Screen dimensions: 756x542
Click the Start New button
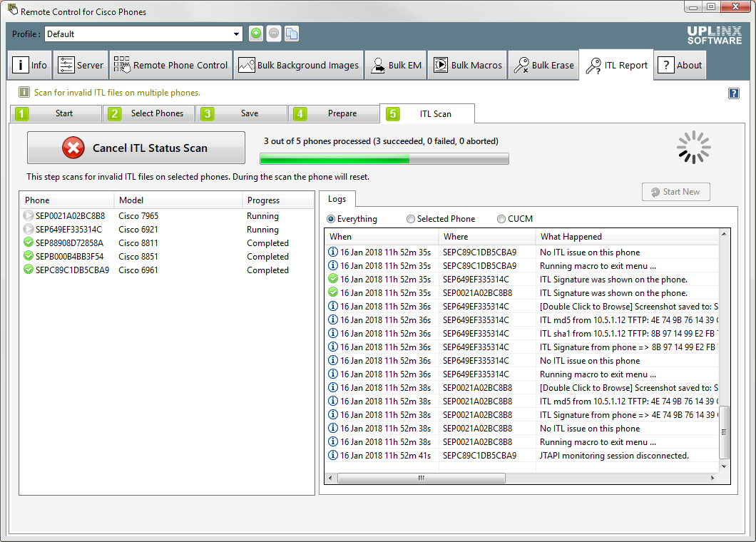[x=676, y=192]
